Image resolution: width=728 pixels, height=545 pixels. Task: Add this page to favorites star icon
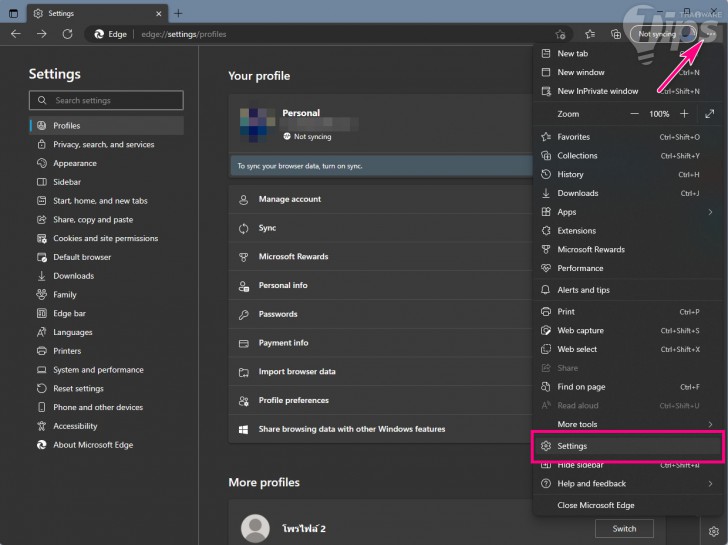[x=560, y=34]
